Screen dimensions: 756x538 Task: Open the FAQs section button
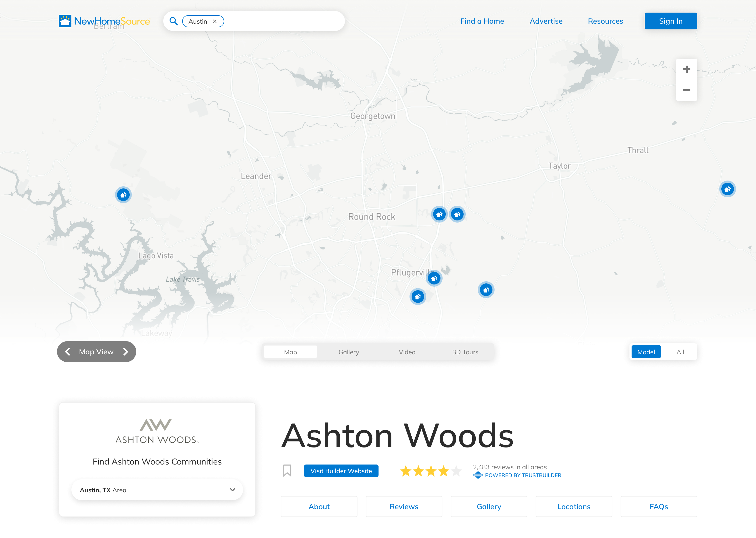tap(659, 506)
